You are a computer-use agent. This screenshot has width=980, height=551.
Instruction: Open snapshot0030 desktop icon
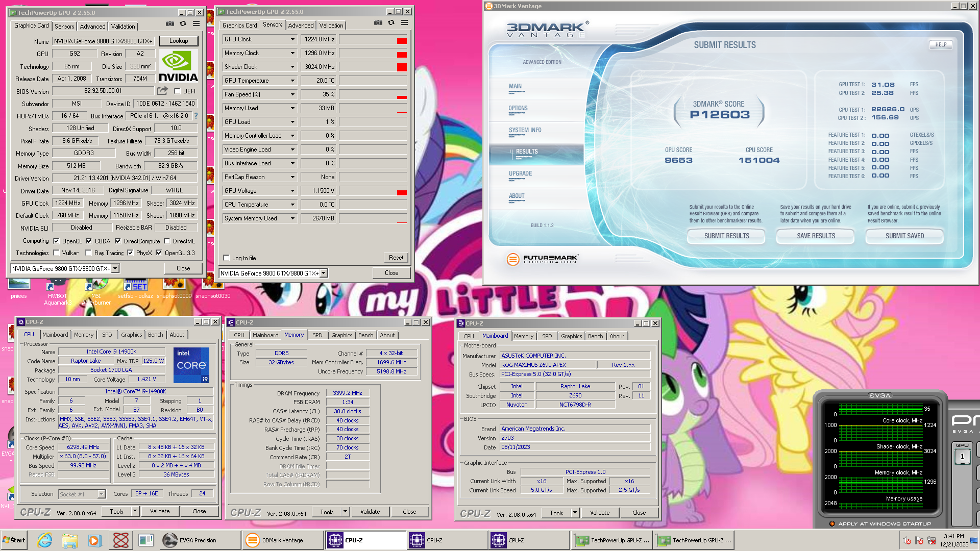pos(213,289)
